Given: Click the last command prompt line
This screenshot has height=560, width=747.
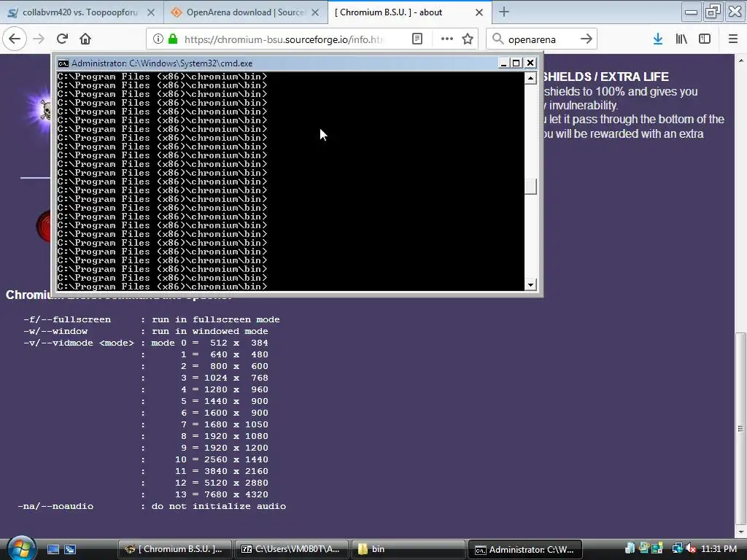Looking at the screenshot, I should [x=162, y=286].
